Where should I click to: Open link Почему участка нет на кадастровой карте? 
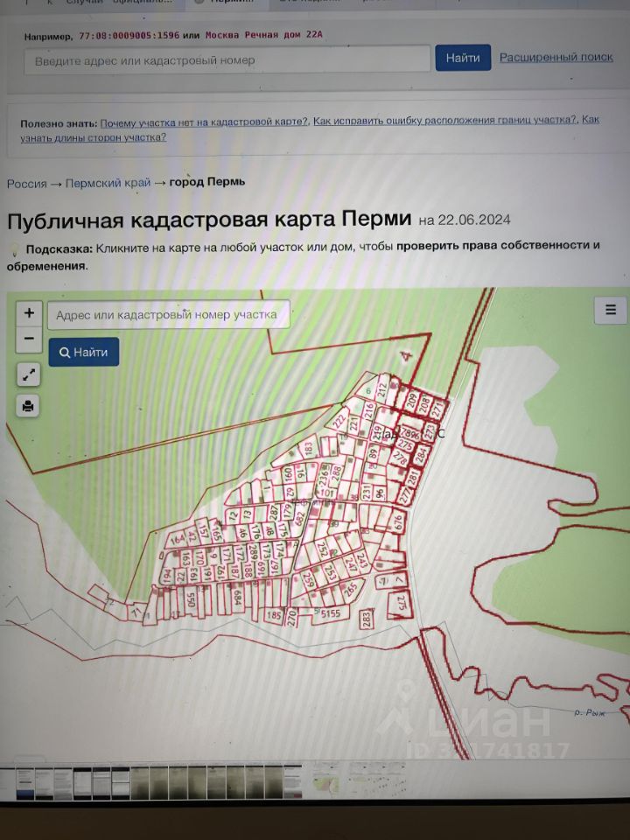point(204,122)
